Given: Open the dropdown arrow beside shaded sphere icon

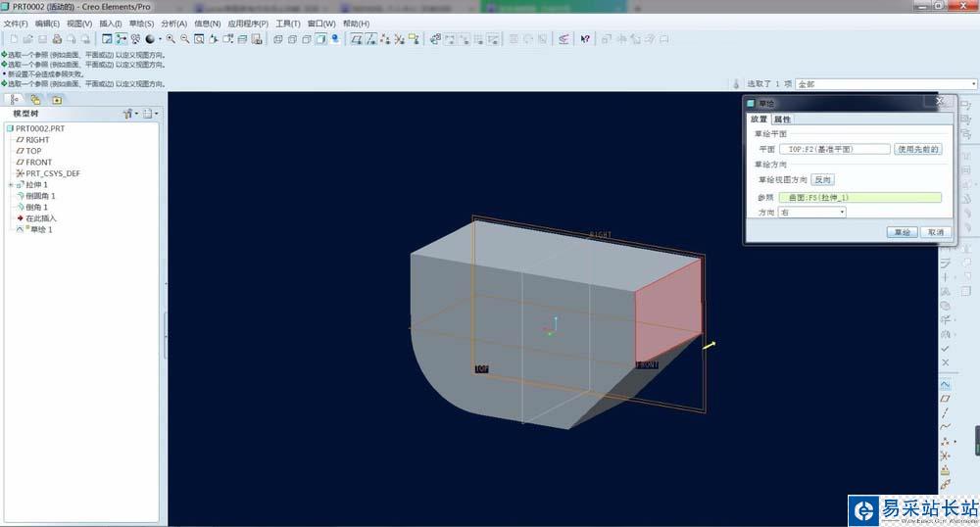Looking at the screenshot, I should (160, 39).
